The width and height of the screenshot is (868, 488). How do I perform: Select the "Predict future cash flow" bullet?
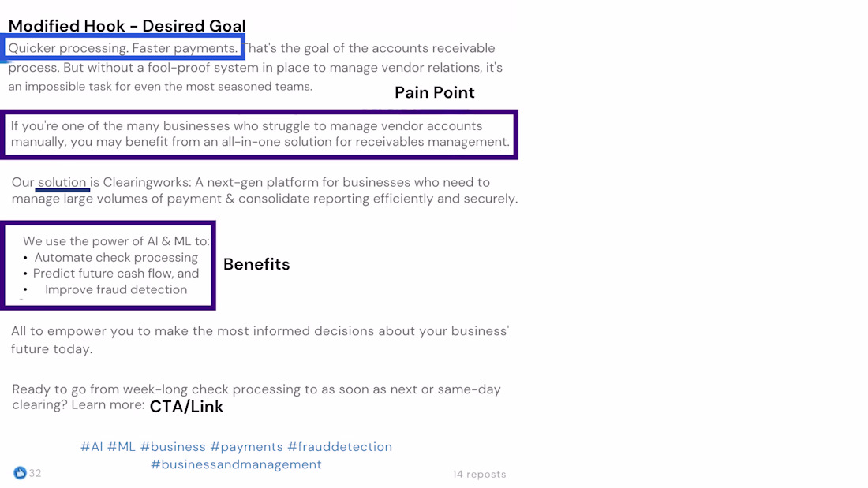coord(116,274)
